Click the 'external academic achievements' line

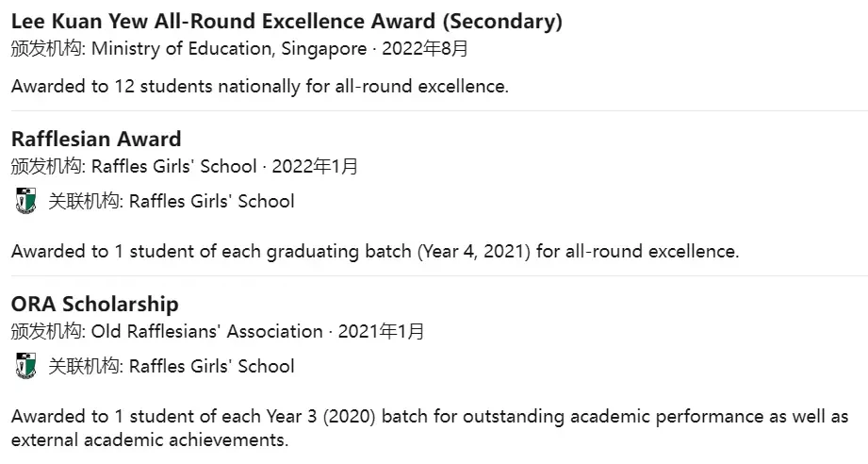coord(150,440)
